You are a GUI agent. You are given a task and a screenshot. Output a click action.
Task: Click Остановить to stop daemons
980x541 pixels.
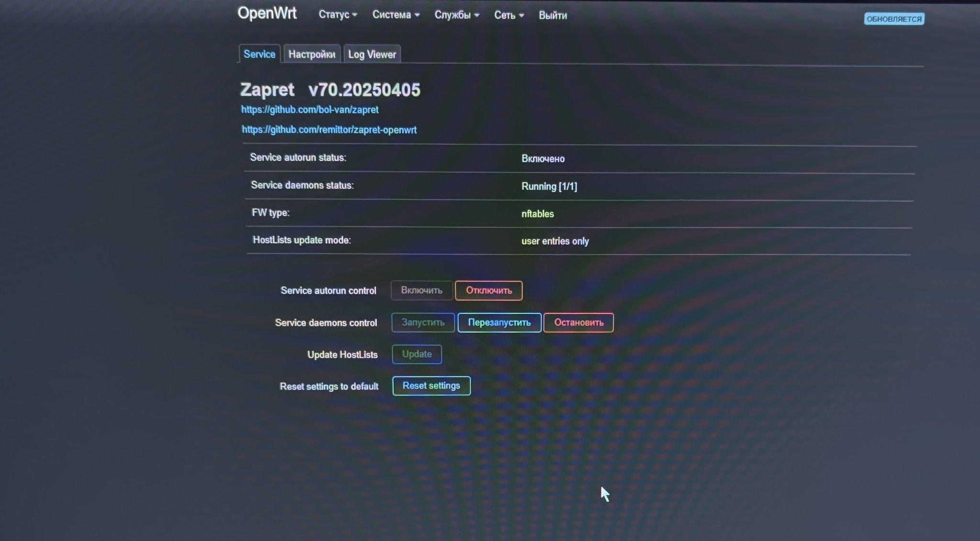(578, 323)
